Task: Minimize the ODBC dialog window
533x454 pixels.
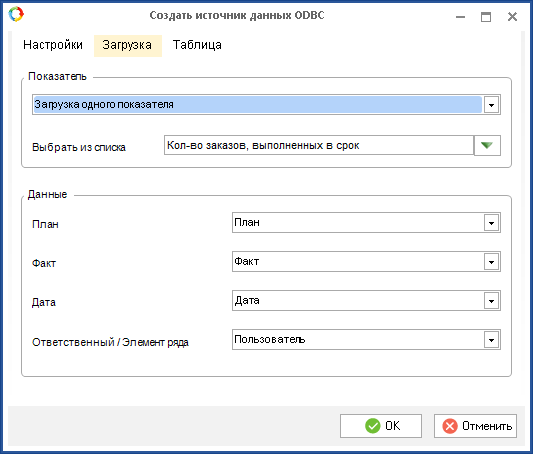Action: click(x=460, y=17)
